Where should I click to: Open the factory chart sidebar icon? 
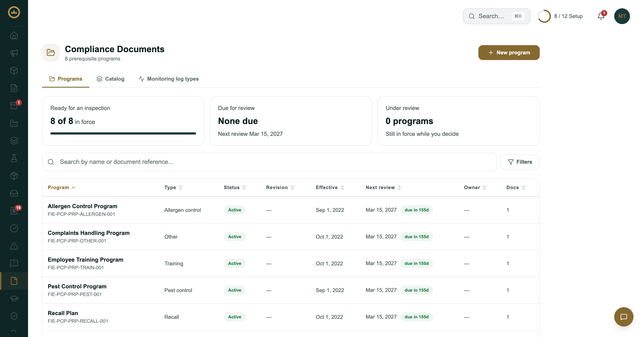tap(14, 123)
